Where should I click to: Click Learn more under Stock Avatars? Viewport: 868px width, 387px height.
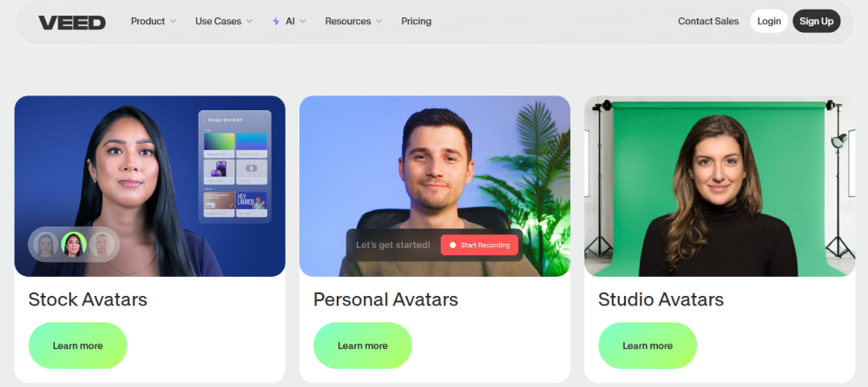point(77,345)
